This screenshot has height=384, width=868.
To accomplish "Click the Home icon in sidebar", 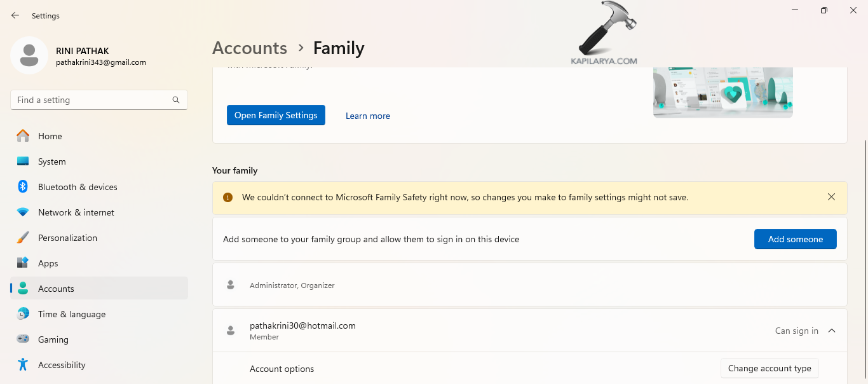I will click(23, 136).
